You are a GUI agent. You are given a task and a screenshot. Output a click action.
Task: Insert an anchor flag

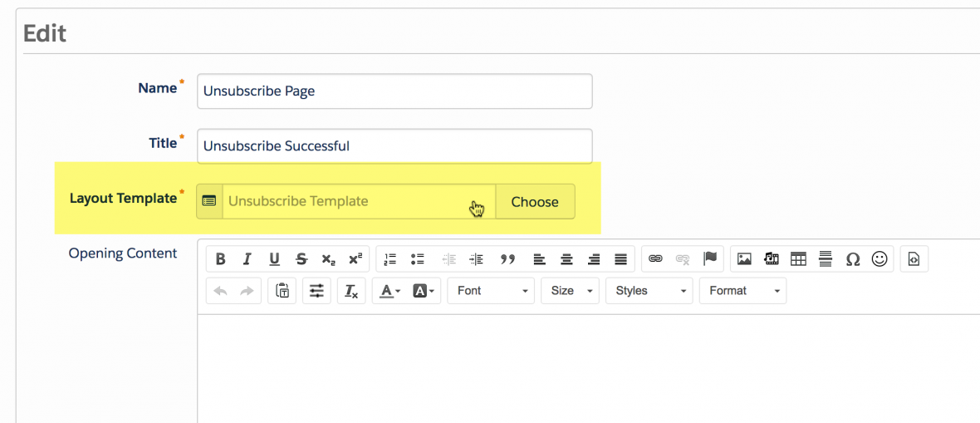tap(709, 259)
